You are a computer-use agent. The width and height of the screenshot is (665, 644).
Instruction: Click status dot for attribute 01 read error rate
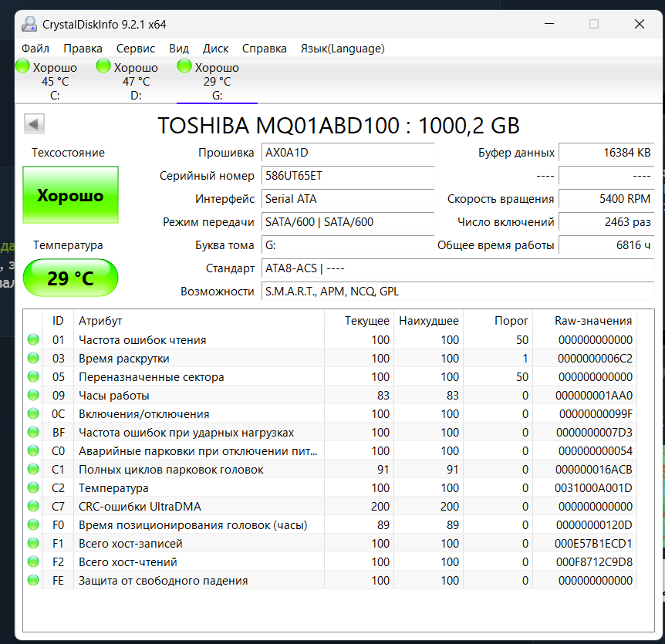click(33, 339)
